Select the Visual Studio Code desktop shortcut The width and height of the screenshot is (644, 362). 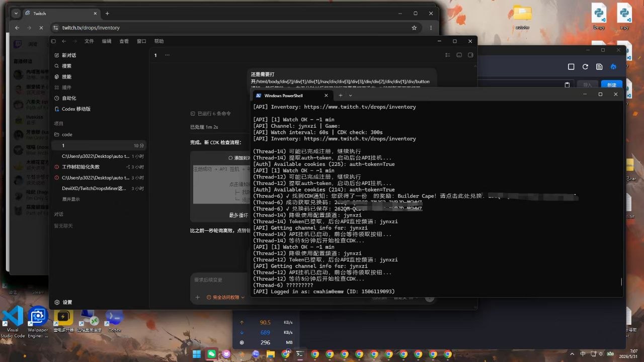pyautogui.click(x=13, y=322)
